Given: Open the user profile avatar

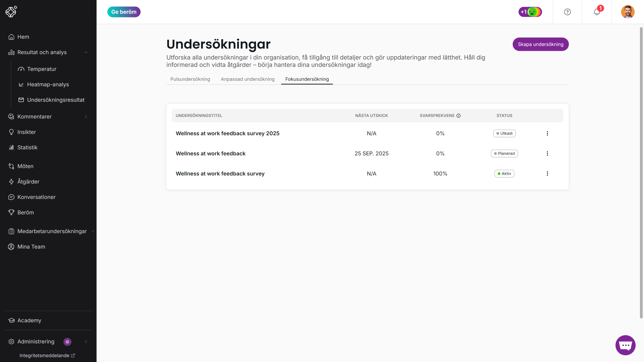Looking at the screenshot, I should [628, 12].
